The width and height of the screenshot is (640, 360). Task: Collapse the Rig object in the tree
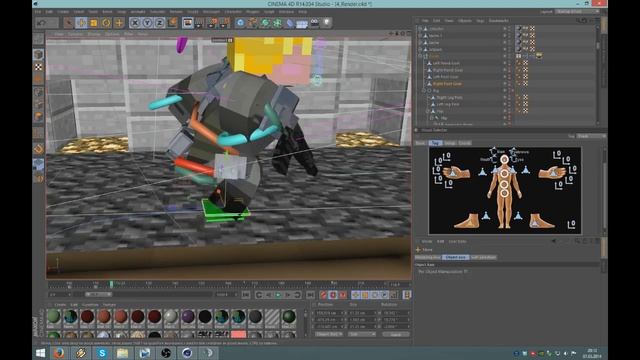(424, 91)
